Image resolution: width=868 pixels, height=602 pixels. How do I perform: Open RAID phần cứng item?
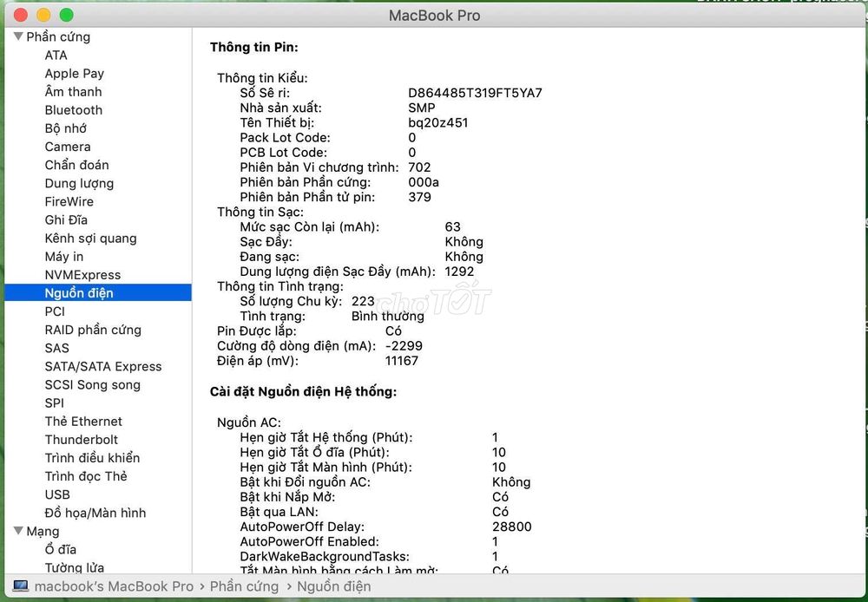93,330
